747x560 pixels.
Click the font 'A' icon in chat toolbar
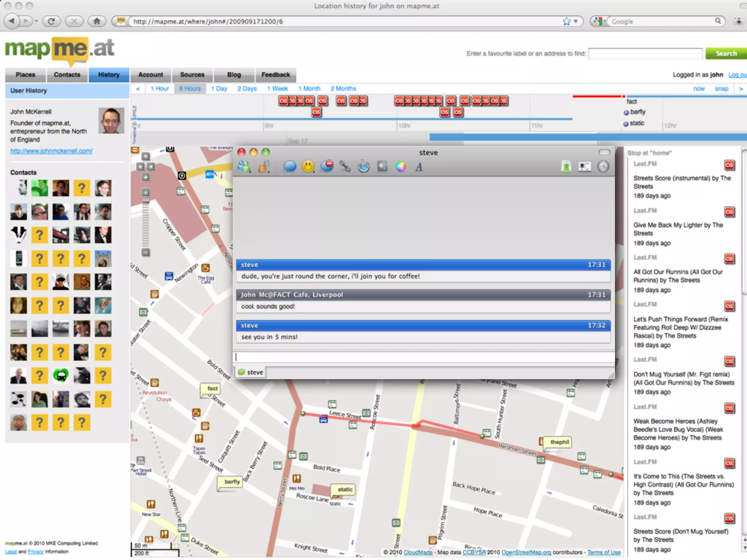coord(419,167)
